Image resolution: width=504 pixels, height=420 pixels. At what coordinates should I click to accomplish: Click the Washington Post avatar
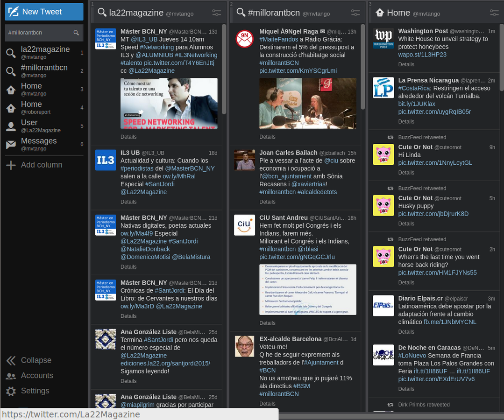click(x=383, y=39)
